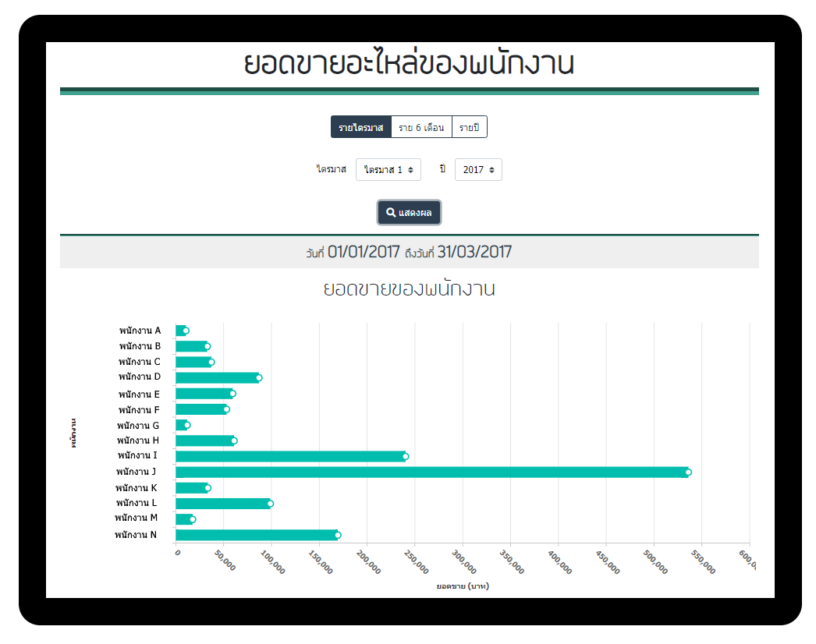Screen dimensions: 816x644
Task: Switch to the รายปี yearly tab
Action: click(x=469, y=127)
